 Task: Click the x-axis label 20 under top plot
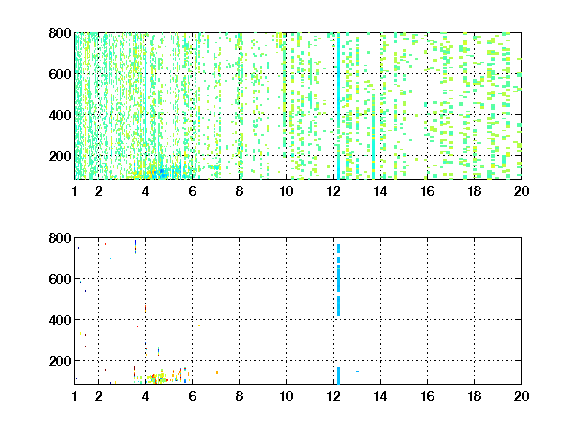pyautogui.click(x=521, y=191)
